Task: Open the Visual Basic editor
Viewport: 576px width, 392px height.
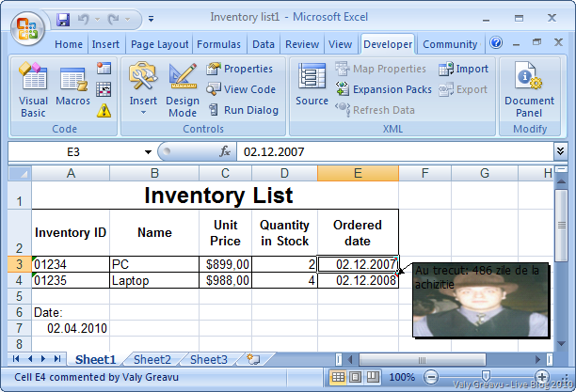Action: click(33, 91)
